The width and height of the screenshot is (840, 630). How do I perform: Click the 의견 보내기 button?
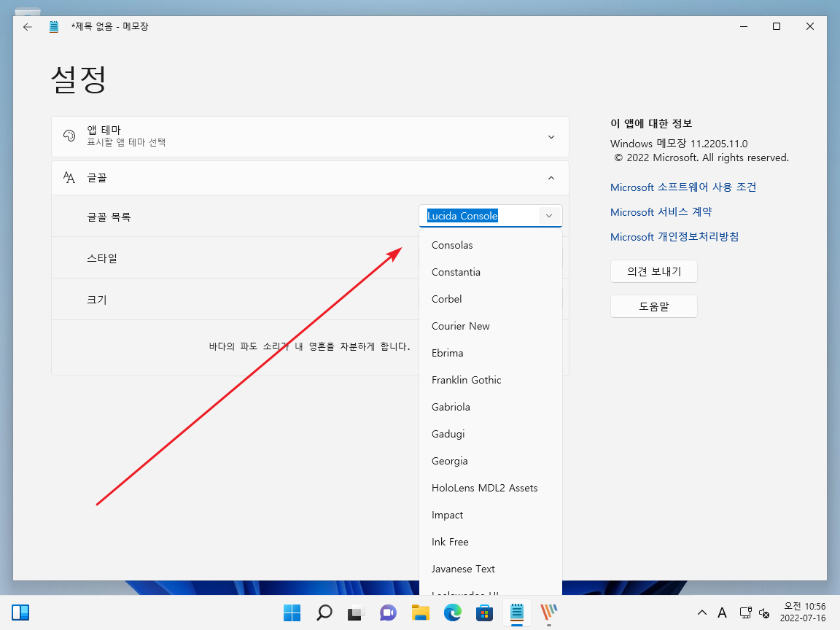pos(653,271)
